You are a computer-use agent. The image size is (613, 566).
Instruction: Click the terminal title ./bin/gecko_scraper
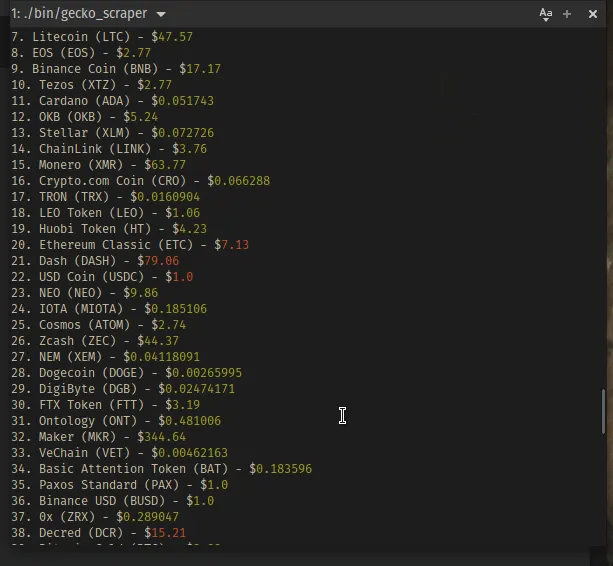point(85,14)
